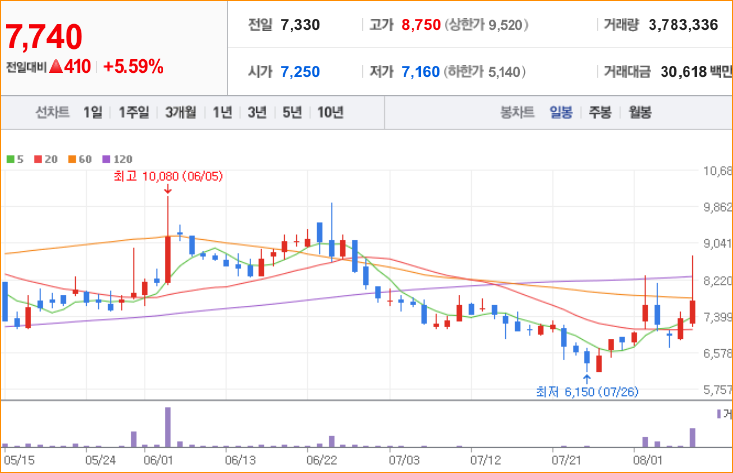
Task: Click the 선차트 label
Action: 52,112
